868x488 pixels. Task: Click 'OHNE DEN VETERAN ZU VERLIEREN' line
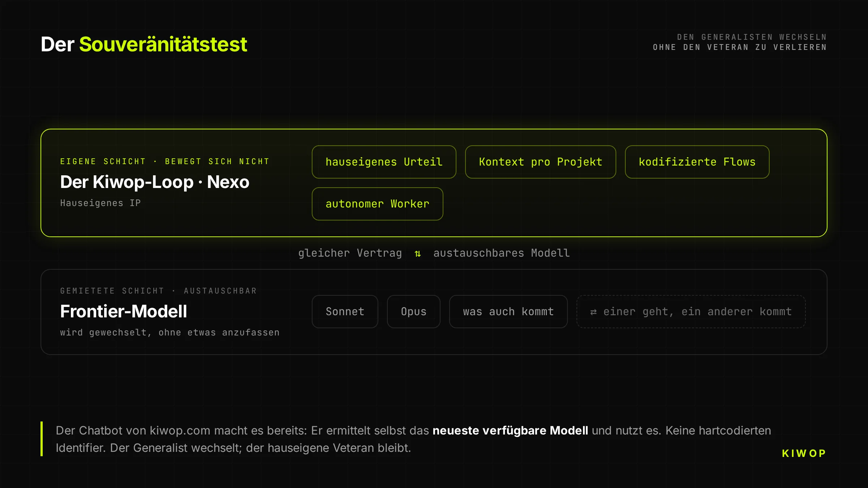click(740, 47)
